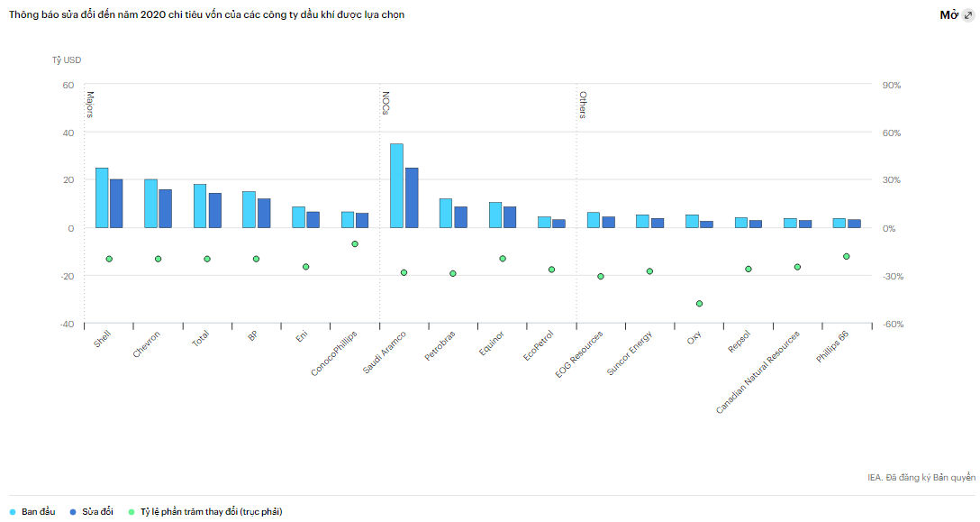Click the Canadian Natural Resources axis label

click(x=758, y=372)
